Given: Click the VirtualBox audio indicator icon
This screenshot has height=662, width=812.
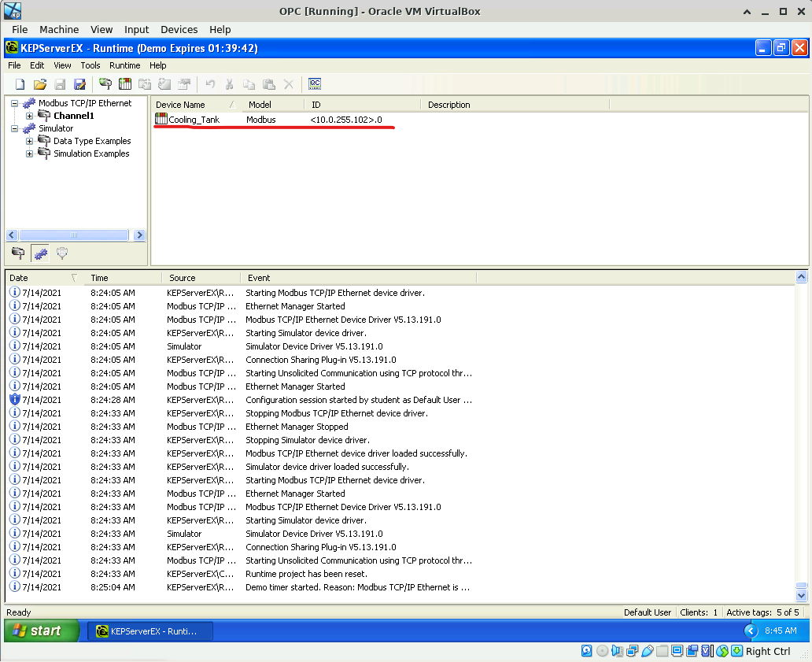Looking at the screenshot, I should (x=618, y=651).
